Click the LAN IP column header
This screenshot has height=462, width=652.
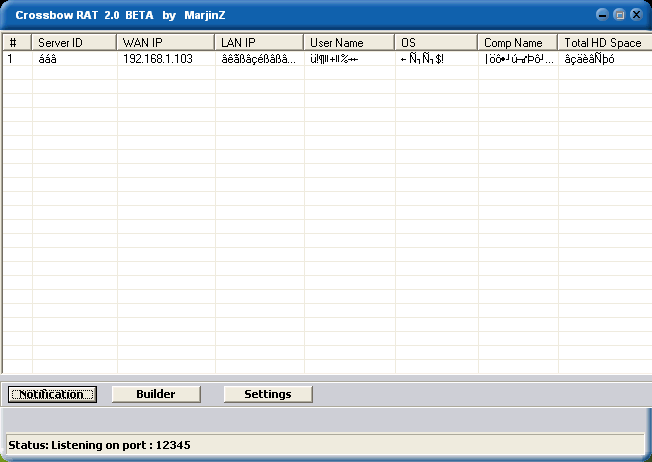[259, 43]
